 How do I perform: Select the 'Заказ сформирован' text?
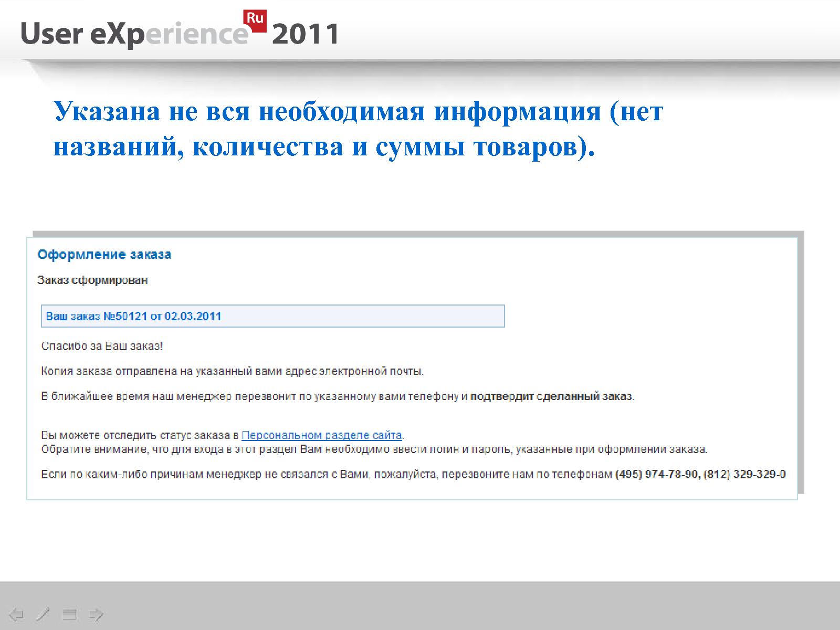coord(92,280)
